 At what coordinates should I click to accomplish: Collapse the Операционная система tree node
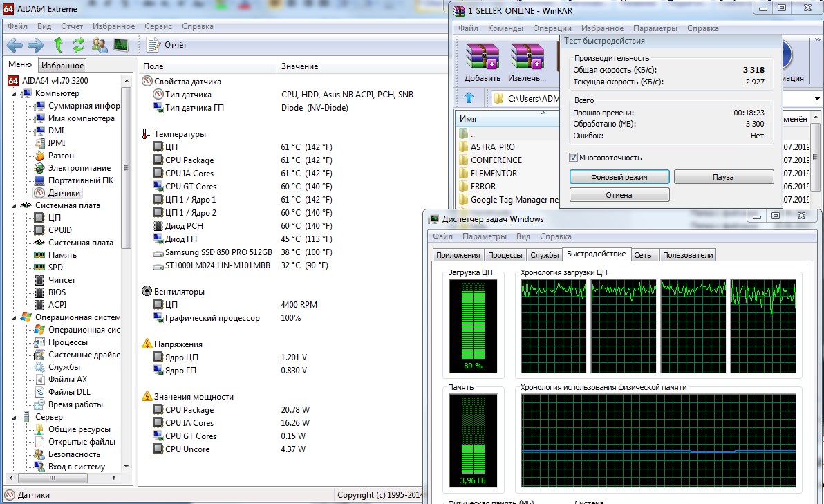point(15,318)
